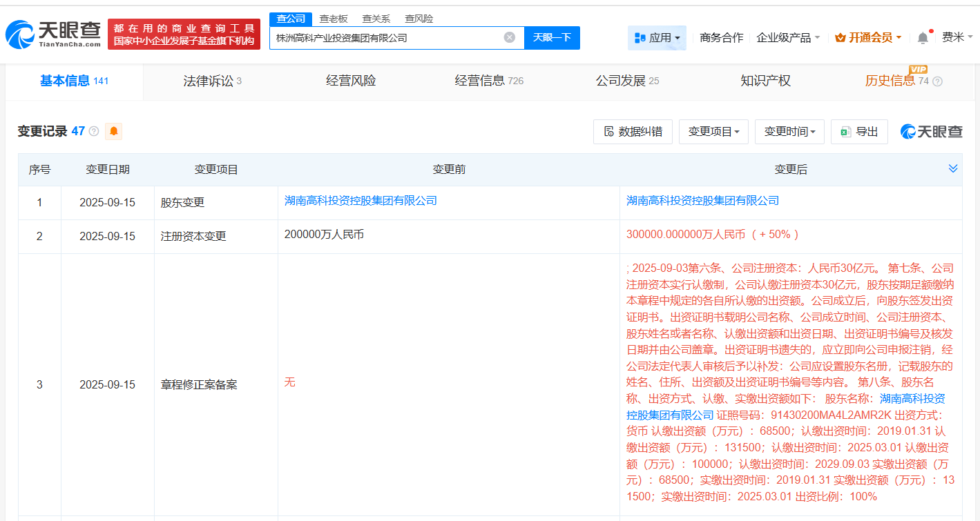Select the 查公司 search tab
Viewport: 980px width, 521px height.
291,19
